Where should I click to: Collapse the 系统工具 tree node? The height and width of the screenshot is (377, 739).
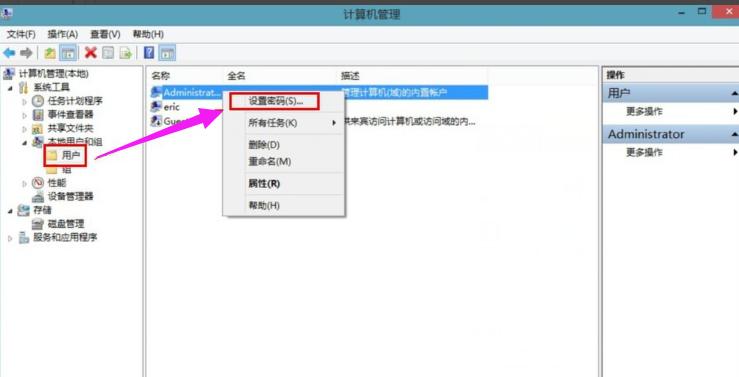11,88
